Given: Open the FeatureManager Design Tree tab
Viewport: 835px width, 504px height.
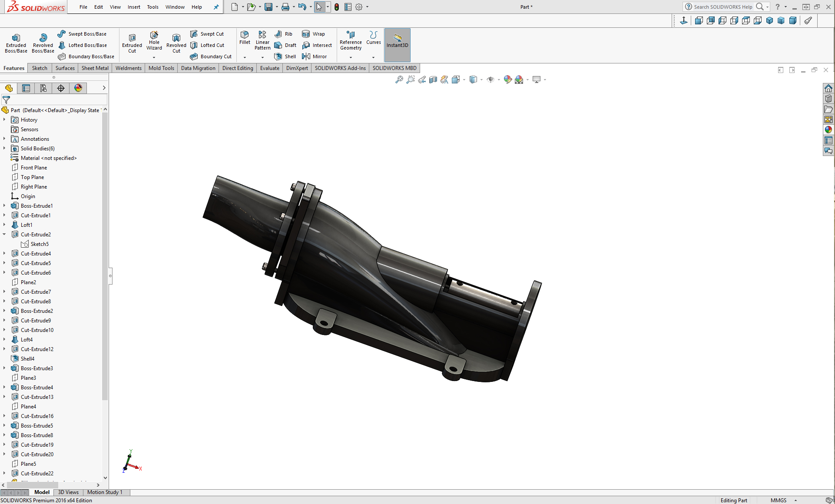Looking at the screenshot, I should coord(9,88).
